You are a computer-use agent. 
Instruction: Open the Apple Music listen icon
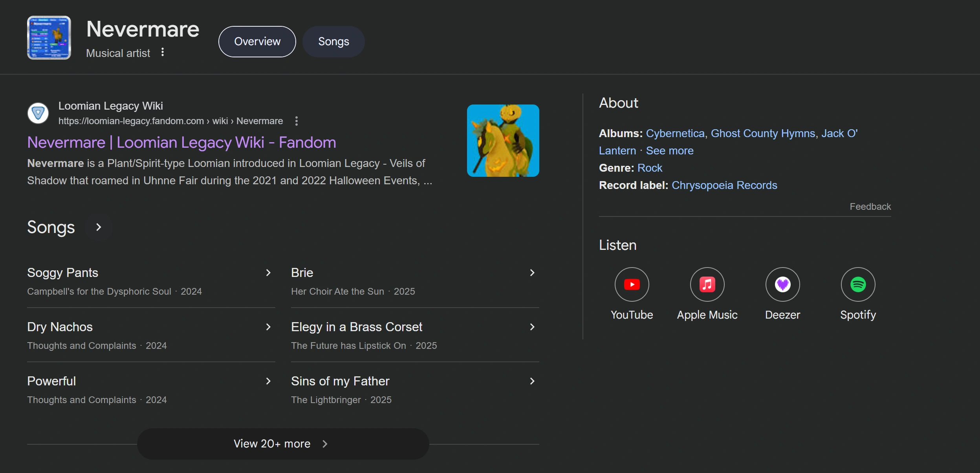707,284
